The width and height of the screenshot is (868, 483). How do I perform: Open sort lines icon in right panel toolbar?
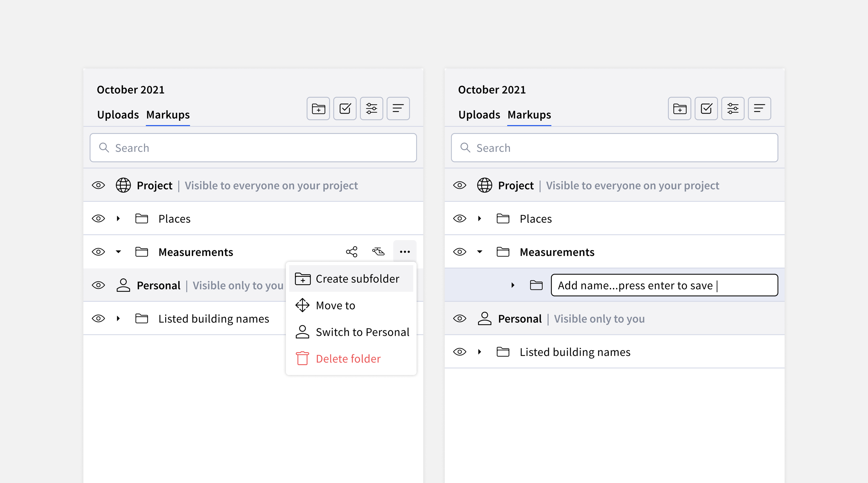pos(759,108)
